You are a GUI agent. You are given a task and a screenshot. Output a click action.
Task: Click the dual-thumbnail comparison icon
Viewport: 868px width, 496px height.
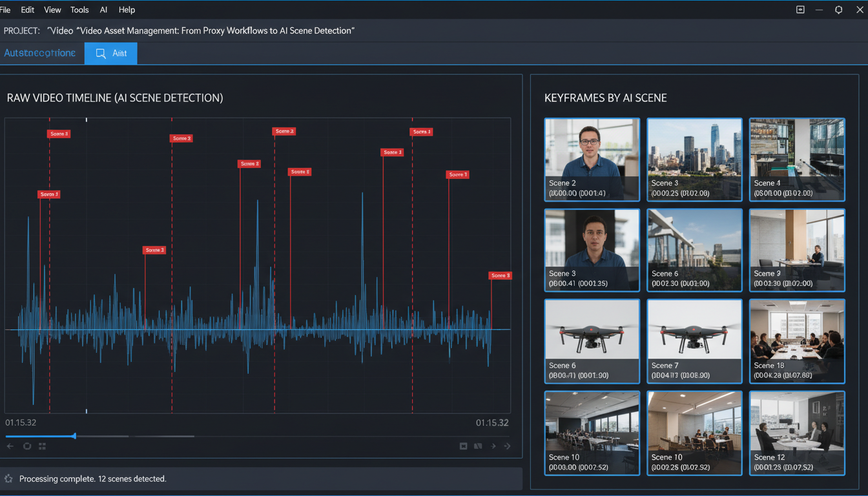tap(478, 446)
